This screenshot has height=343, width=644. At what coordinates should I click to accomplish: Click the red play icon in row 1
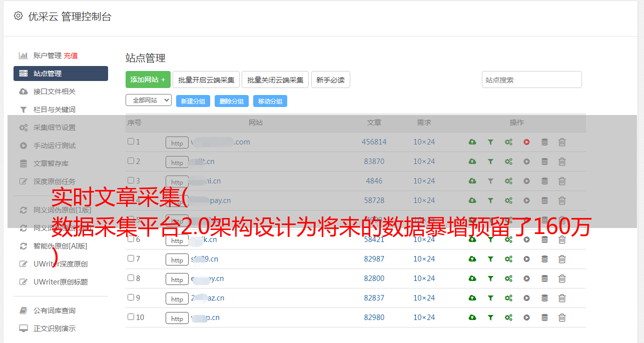(x=526, y=142)
